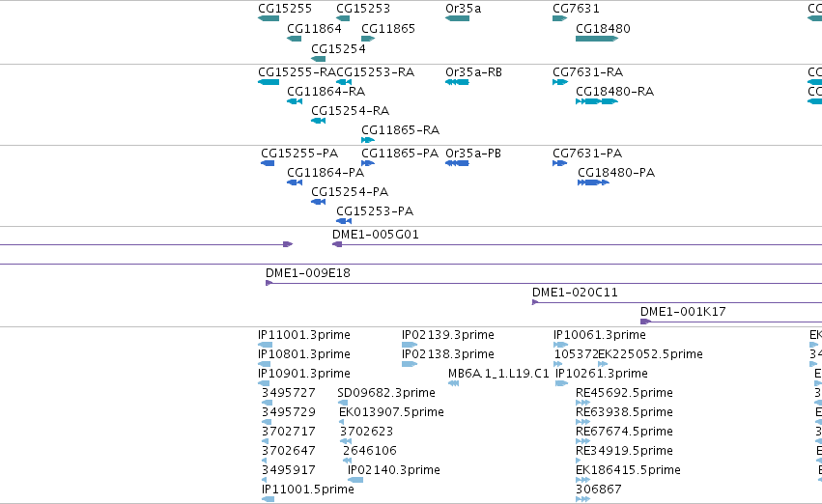Click protein CG7631-PA label

click(587, 154)
